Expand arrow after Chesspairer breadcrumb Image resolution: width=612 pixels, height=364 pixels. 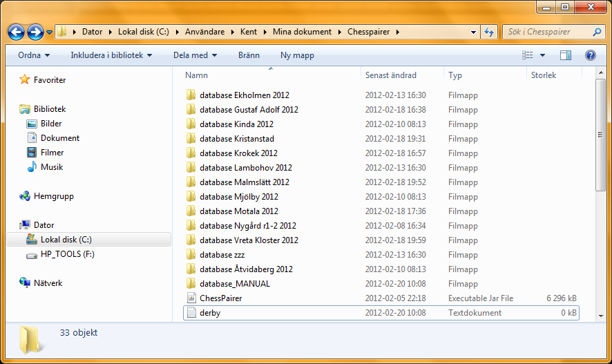coord(398,32)
